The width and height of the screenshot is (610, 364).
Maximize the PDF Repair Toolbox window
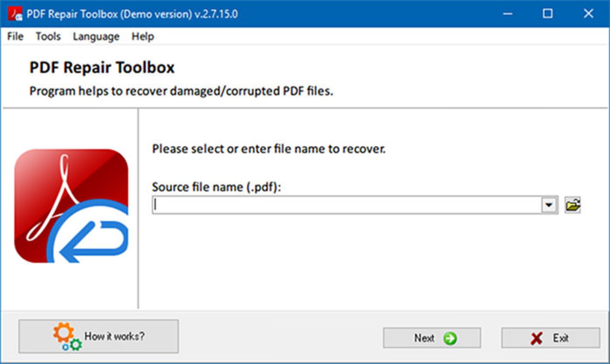pyautogui.click(x=547, y=14)
